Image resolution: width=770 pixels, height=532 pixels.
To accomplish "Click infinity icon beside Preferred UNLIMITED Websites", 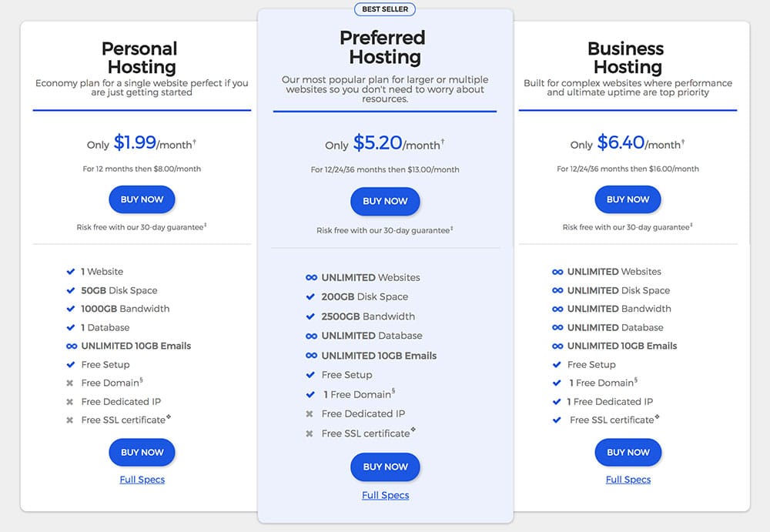I will coord(311,277).
